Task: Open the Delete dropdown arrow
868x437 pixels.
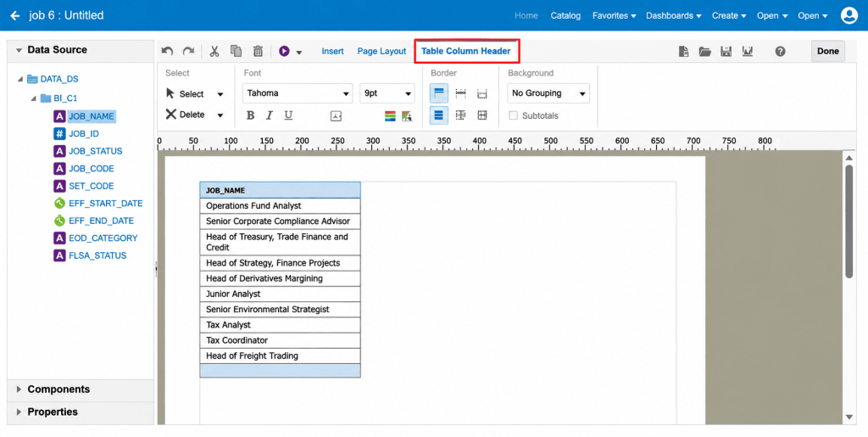Action: 220,115
